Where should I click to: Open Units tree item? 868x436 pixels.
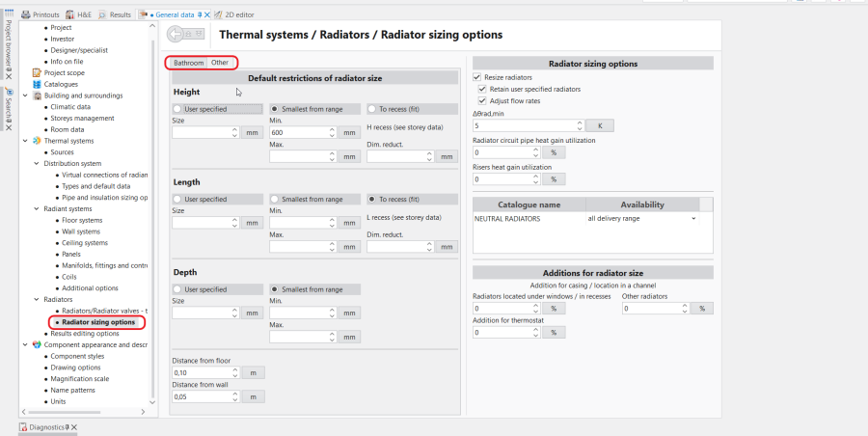(58, 401)
